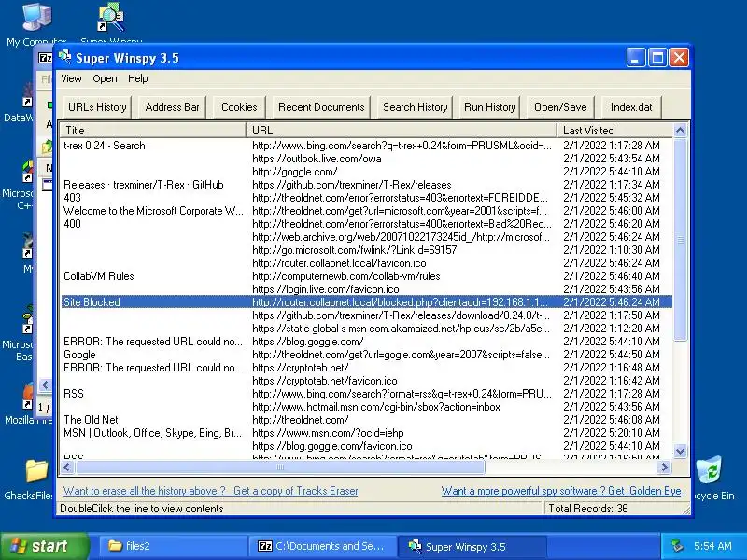Show the Cookies list
This screenshot has height=560, width=747.
(239, 107)
